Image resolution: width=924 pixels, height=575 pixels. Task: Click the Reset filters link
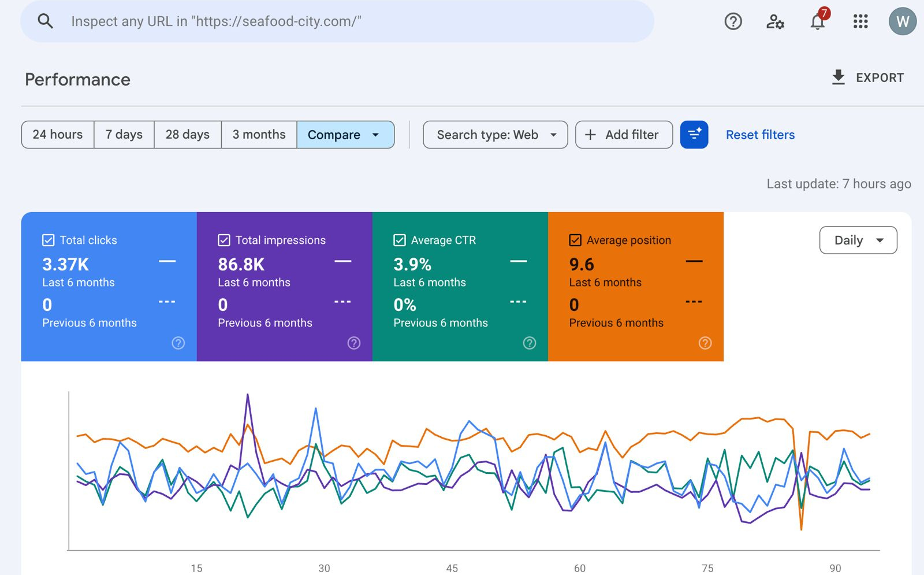pyautogui.click(x=760, y=135)
